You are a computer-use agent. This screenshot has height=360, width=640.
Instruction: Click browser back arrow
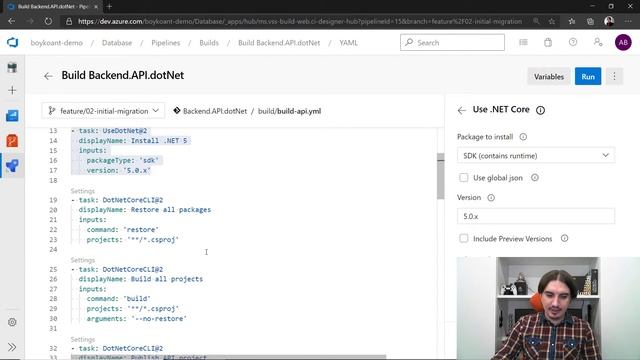[x=11, y=21]
